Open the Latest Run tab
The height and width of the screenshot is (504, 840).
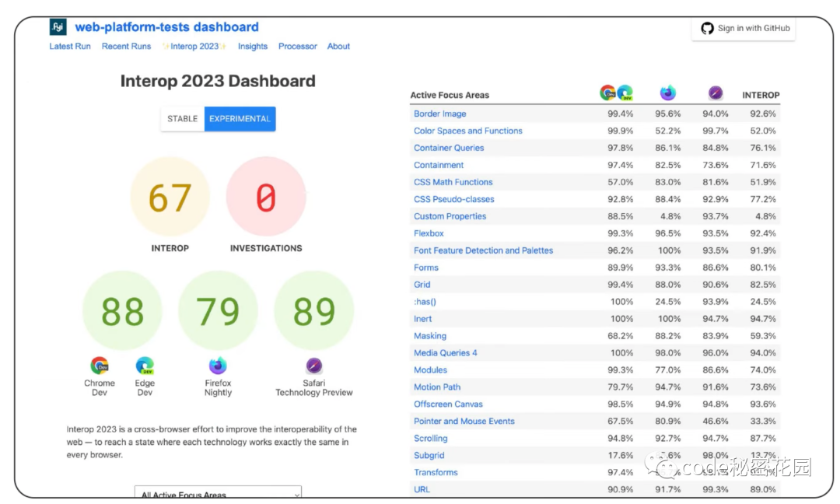coord(70,46)
